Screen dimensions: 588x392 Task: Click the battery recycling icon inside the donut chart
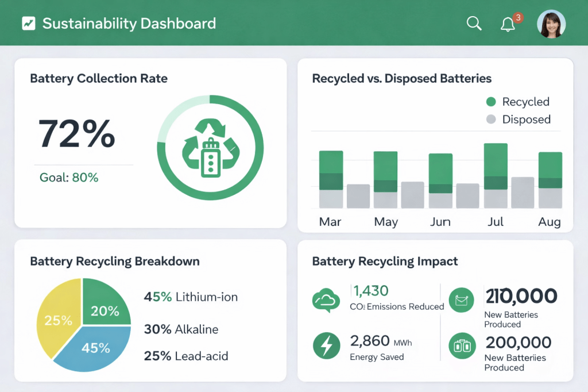coord(210,148)
